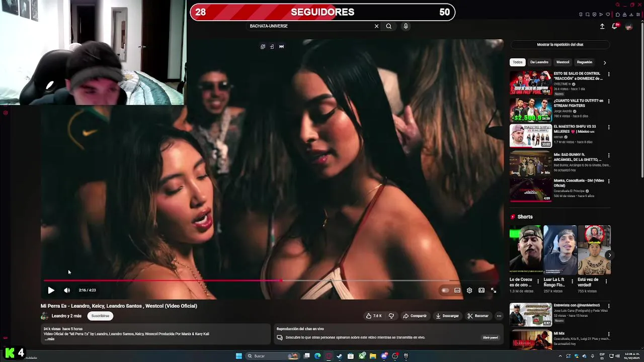
Task: Expand the description with ...más
Action: coord(49,339)
